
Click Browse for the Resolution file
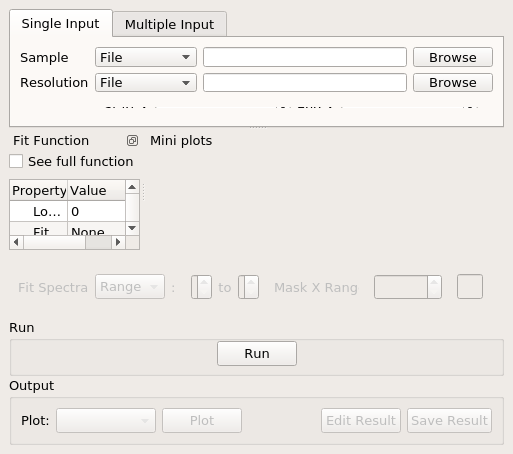(453, 83)
